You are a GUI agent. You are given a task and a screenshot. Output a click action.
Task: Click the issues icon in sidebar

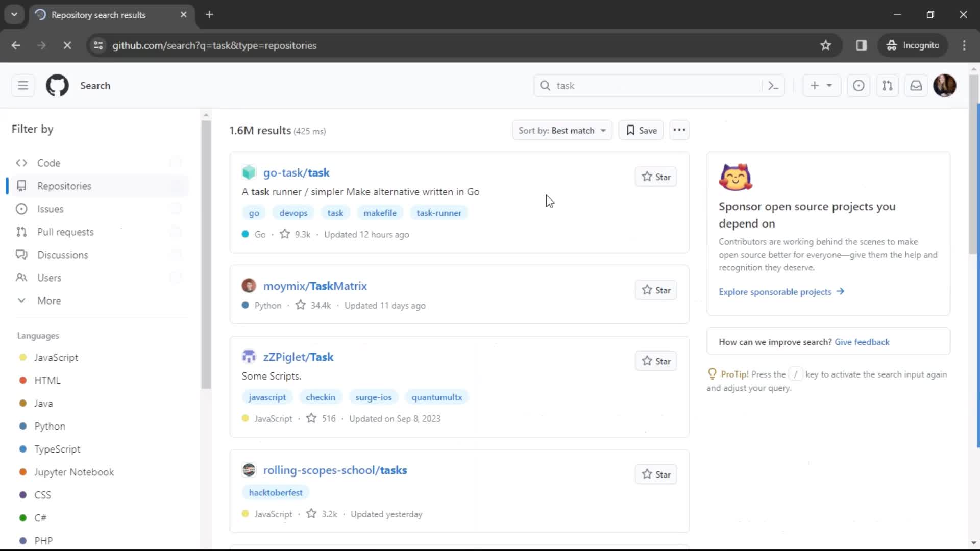coord(21,209)
